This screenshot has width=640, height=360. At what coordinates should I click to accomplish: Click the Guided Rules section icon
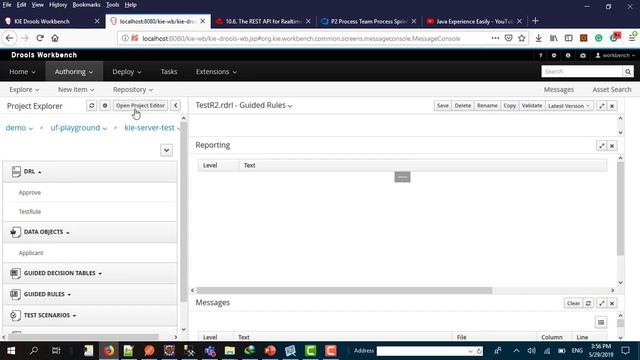click(x=15, y=294)
